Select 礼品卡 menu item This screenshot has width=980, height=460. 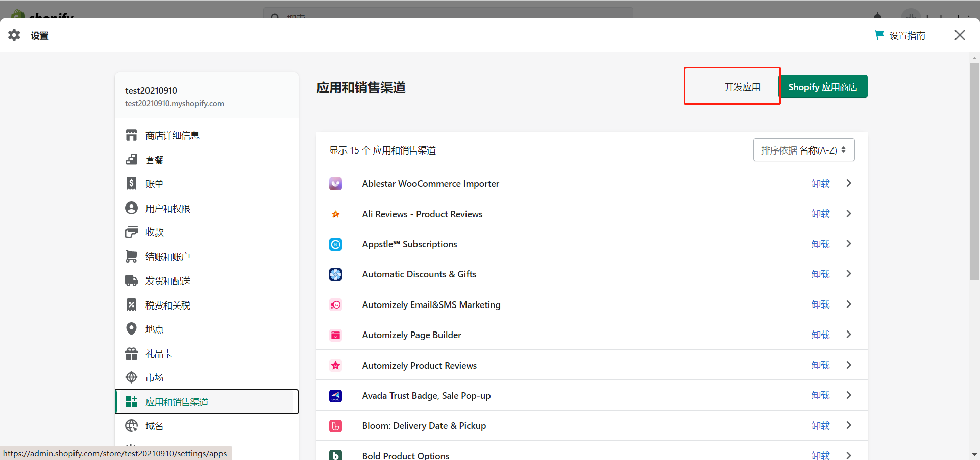(207, 353)
